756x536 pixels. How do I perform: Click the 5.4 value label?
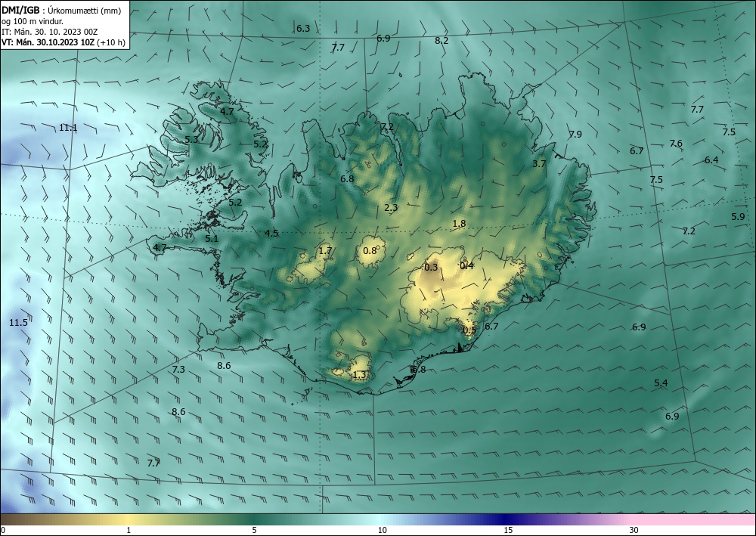click(661, 383)
